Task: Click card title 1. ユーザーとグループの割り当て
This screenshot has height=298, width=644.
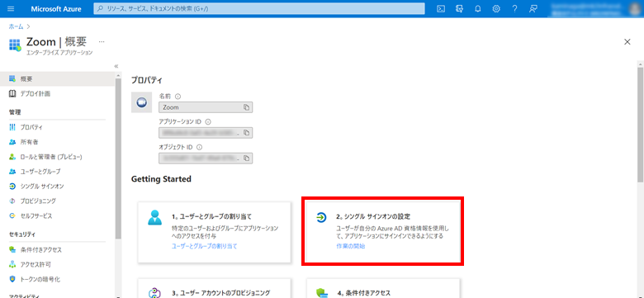Action: tap(211, 216)
